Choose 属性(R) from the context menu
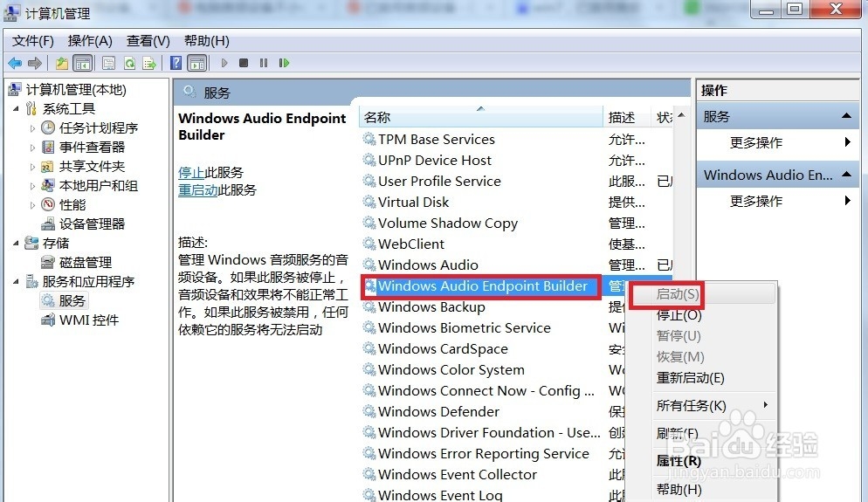 [679, 460]
